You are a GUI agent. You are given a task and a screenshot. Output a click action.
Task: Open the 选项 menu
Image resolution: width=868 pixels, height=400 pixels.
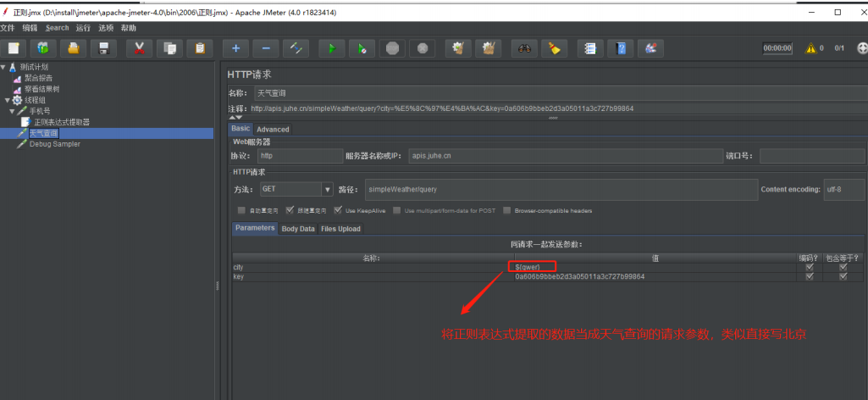(106, 28)
